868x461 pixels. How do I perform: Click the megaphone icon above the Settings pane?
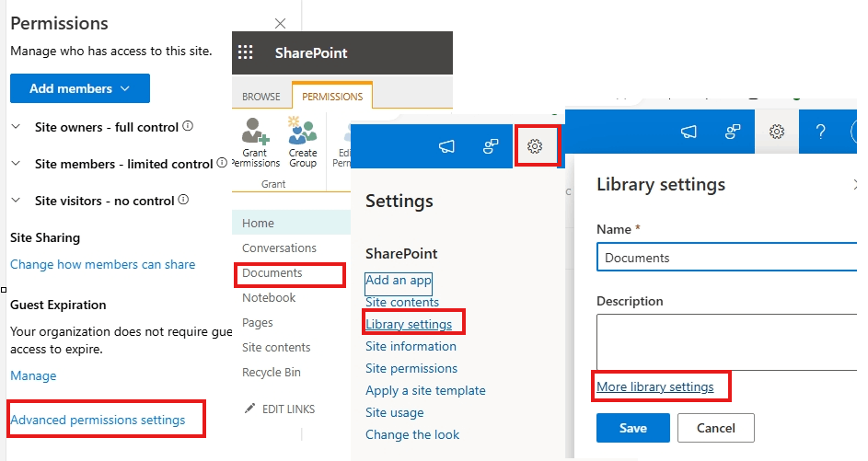tap(446, 146)
